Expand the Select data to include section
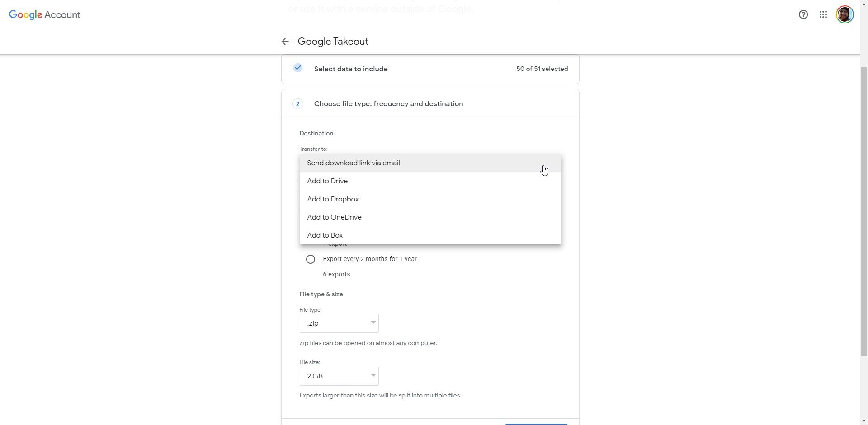Viewport: 868px width, 425px height. click(x=430, y=69)
